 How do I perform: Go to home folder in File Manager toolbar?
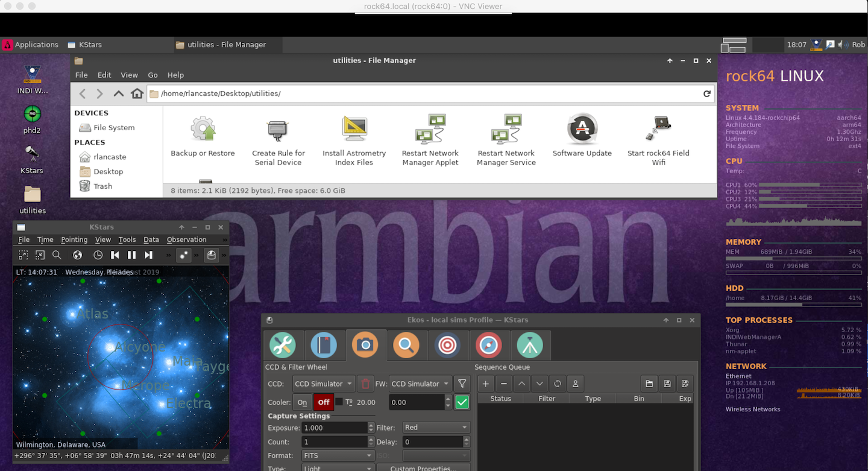click(x=137, y=93)
